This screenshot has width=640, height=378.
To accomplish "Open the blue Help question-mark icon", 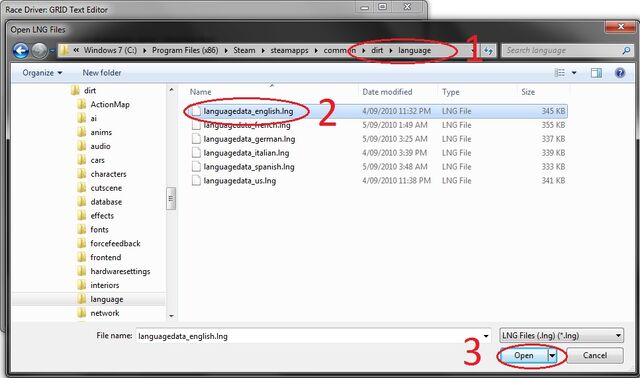I will click(x=620, y=73).
